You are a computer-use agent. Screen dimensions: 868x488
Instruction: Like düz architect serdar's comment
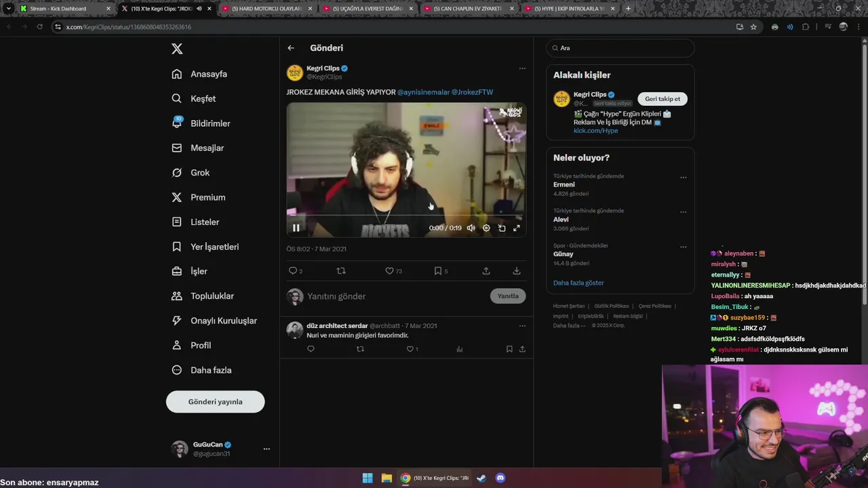click(412, 349)
